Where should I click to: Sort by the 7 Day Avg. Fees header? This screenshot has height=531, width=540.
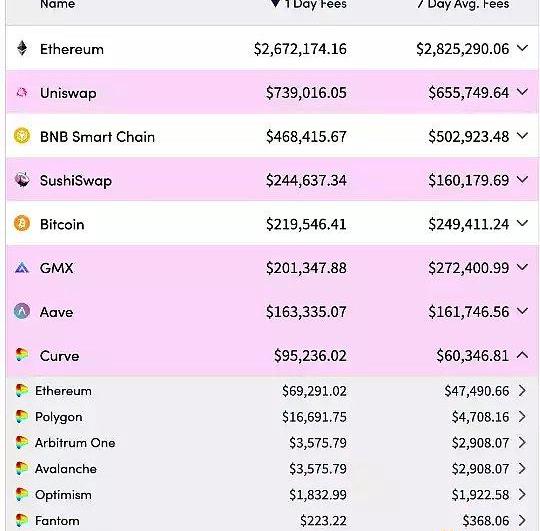click(463, 4)
